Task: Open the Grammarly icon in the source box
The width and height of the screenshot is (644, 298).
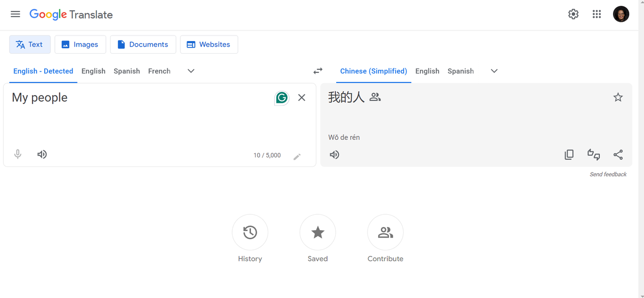Action: pyautogui.click(x=282, y=97)
